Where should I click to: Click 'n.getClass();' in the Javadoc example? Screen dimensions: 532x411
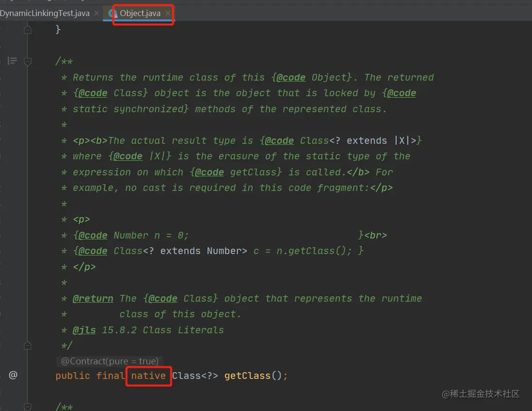pyautogui.click(x=314, y=251)
